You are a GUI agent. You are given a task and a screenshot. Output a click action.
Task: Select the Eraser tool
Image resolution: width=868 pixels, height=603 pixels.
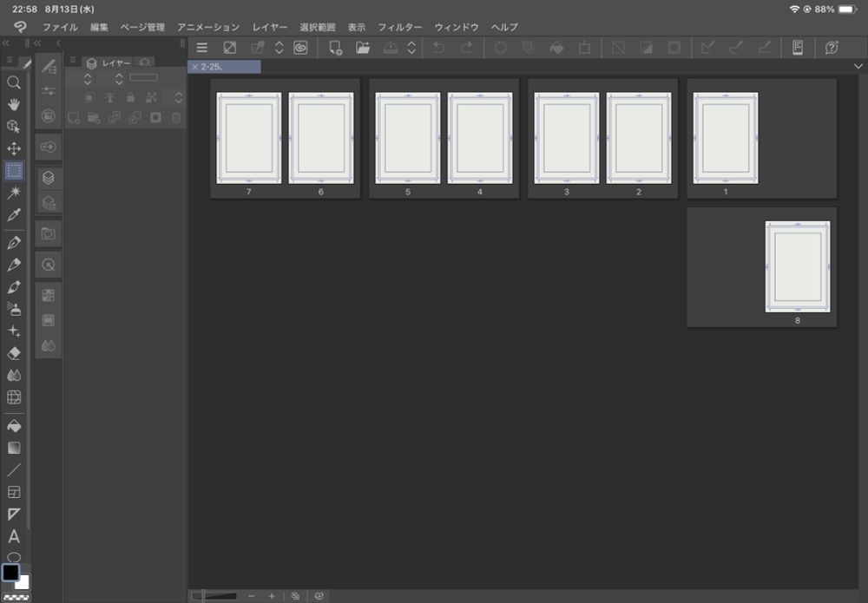[14, 353]
